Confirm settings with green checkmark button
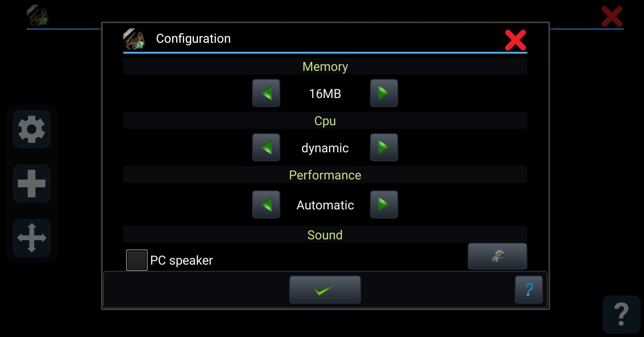 (325, 290)
